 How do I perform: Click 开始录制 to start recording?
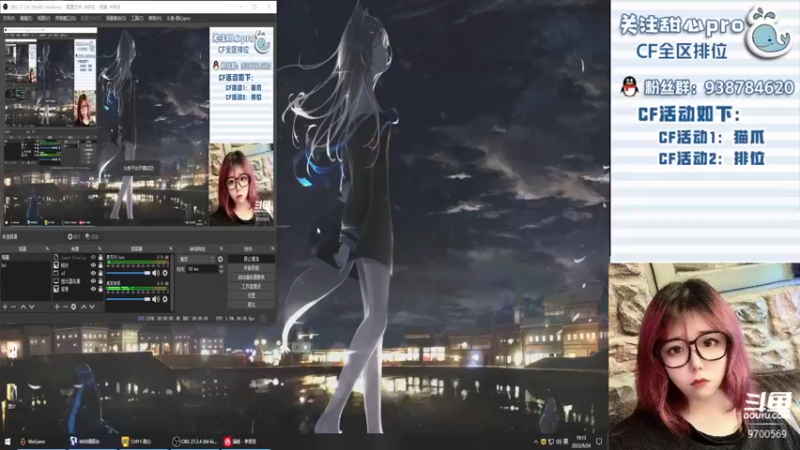click(x=252, y=268)
